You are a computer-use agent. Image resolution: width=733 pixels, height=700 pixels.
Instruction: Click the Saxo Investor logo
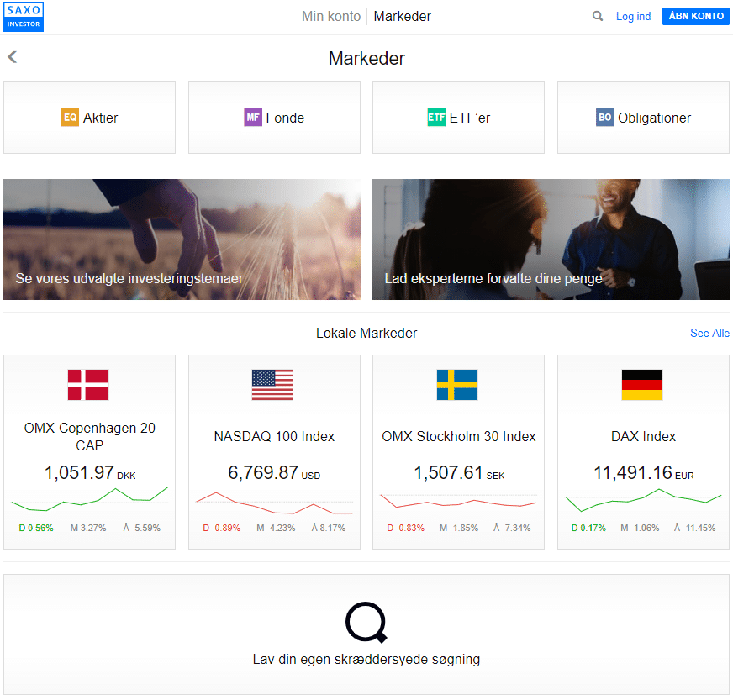tap(24, 17)
